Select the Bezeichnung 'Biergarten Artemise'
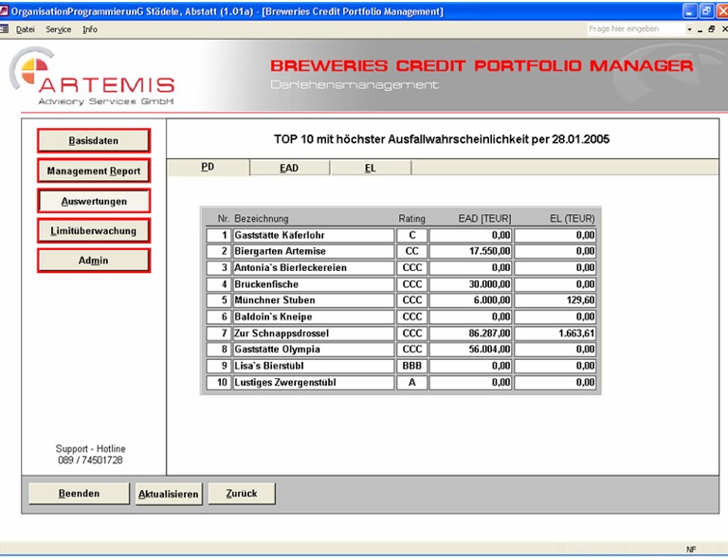The image size is (728, 560). point(314,251)
